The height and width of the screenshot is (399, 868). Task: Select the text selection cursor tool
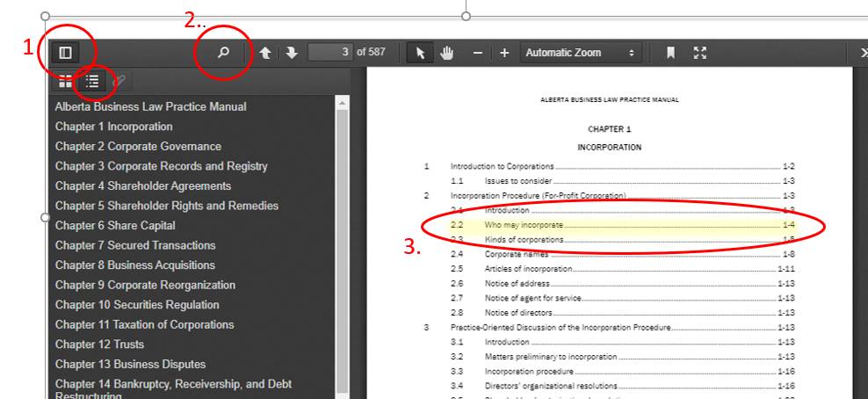tap(420, 53)
